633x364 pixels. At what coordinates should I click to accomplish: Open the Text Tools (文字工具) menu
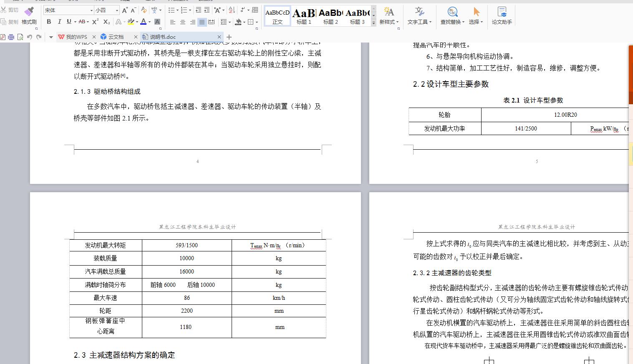pyautogui.click(x=419, y=15)
